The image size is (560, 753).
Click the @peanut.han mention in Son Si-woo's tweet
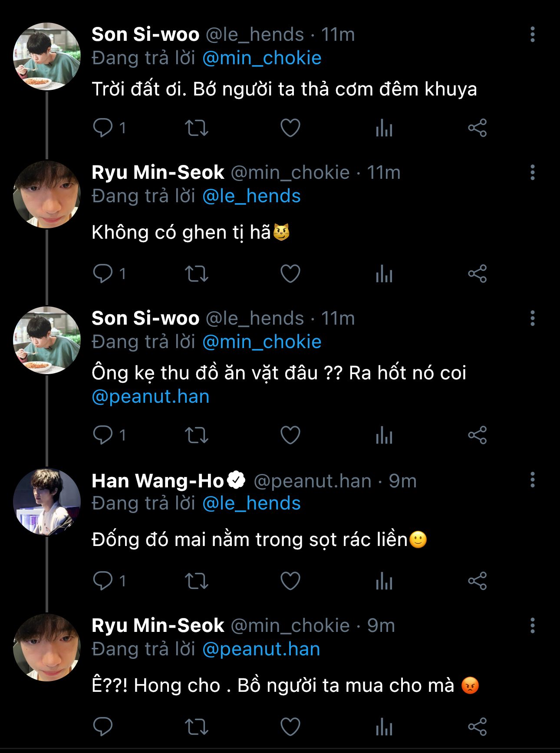click(x=151, y=397)
